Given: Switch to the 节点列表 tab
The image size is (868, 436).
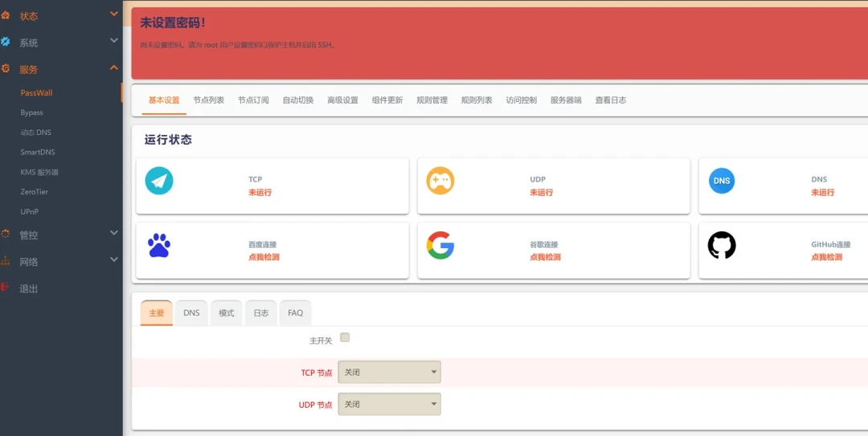Looking at the screenshot, I should point(209,100).
